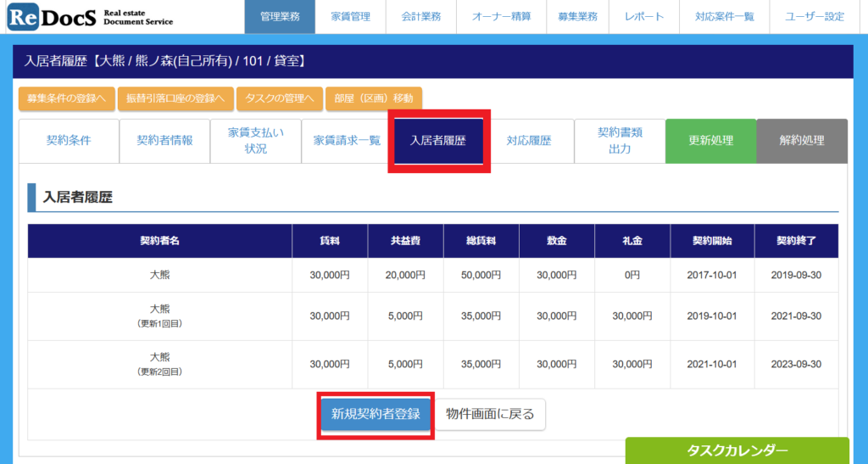Click the 契約開始 column header
Image resolution: width=868 pixels, height=464 pixels.
pos(712,241)
